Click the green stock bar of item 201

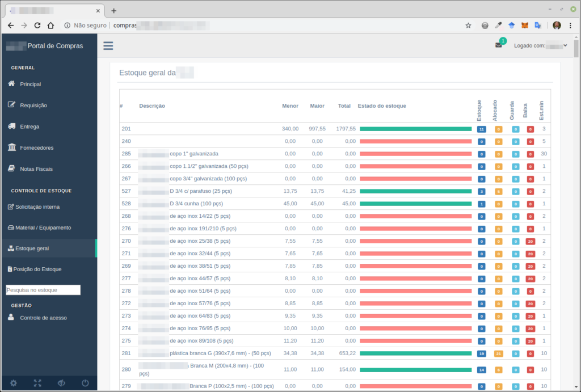pos(415,129)
